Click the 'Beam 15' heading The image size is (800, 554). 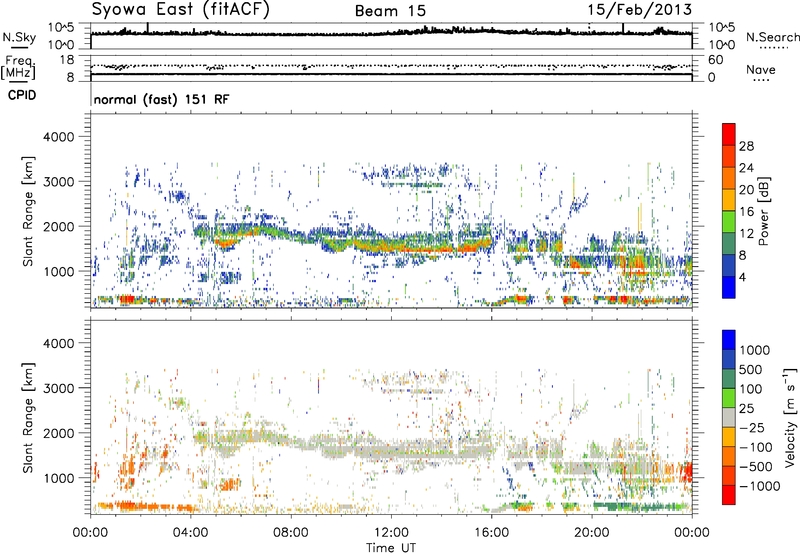click(390, 11)
